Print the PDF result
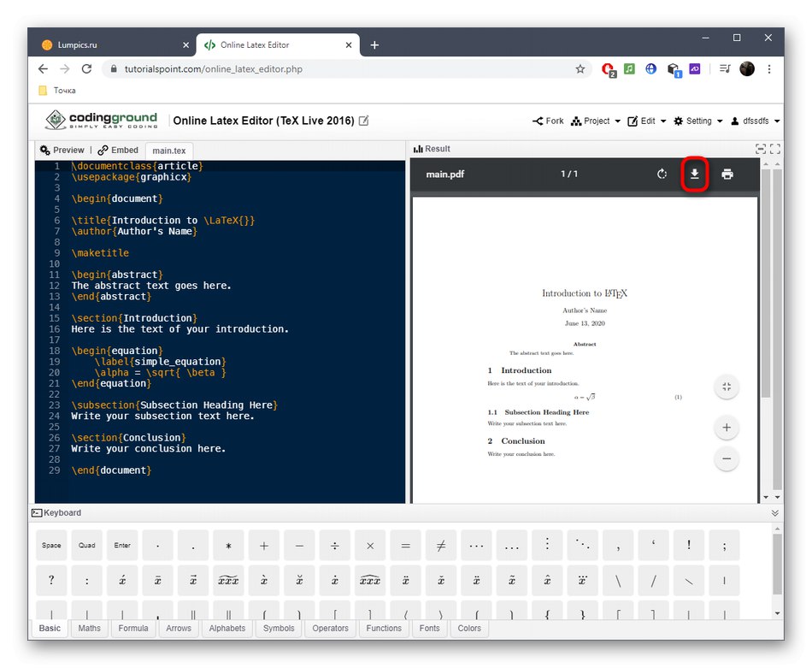The image size is (812, 668). tap(727, 174)
